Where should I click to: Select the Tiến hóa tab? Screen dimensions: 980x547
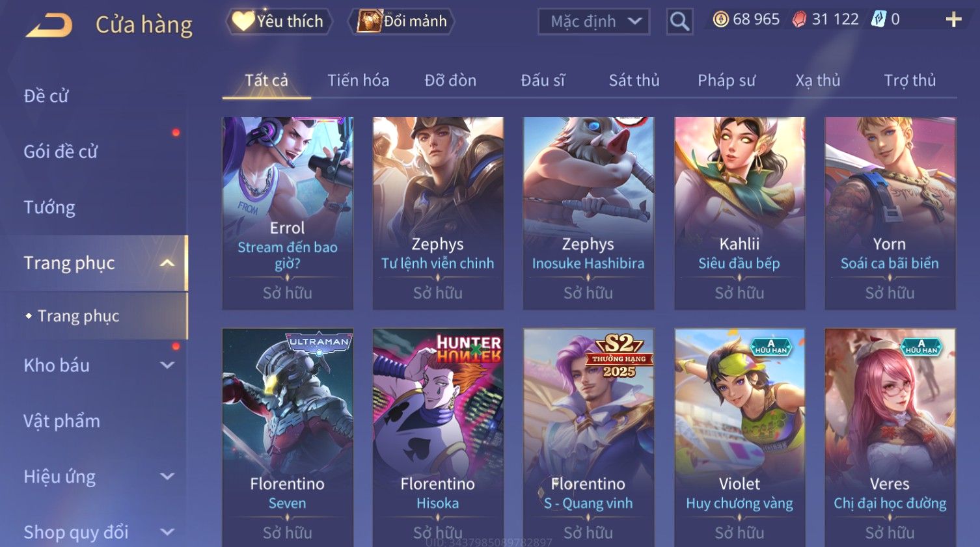(x=358, y=81)
